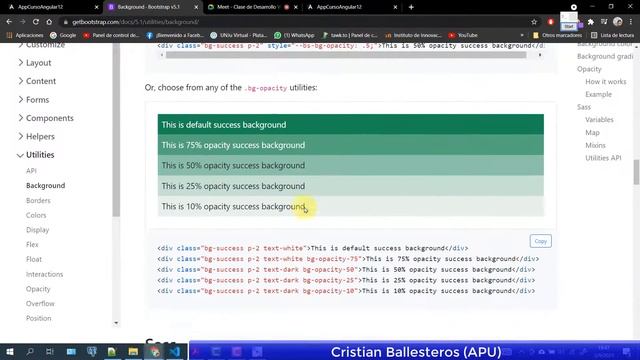Click the default success background bar
This screenshot has width=640, height=360.
pyautogui.click(x=351, y=124)
